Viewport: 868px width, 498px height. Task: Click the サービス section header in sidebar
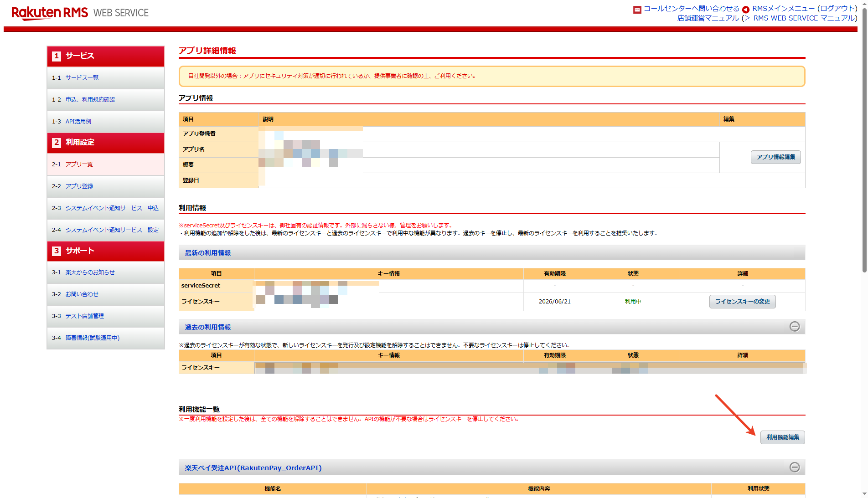pyautogui.click(x=106, y=56)
